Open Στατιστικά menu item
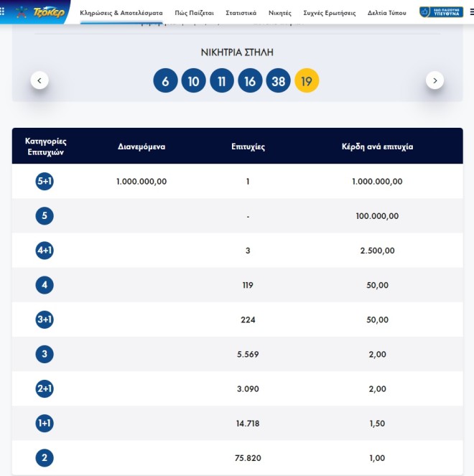 pyautogui.click(x=241, y=13)
